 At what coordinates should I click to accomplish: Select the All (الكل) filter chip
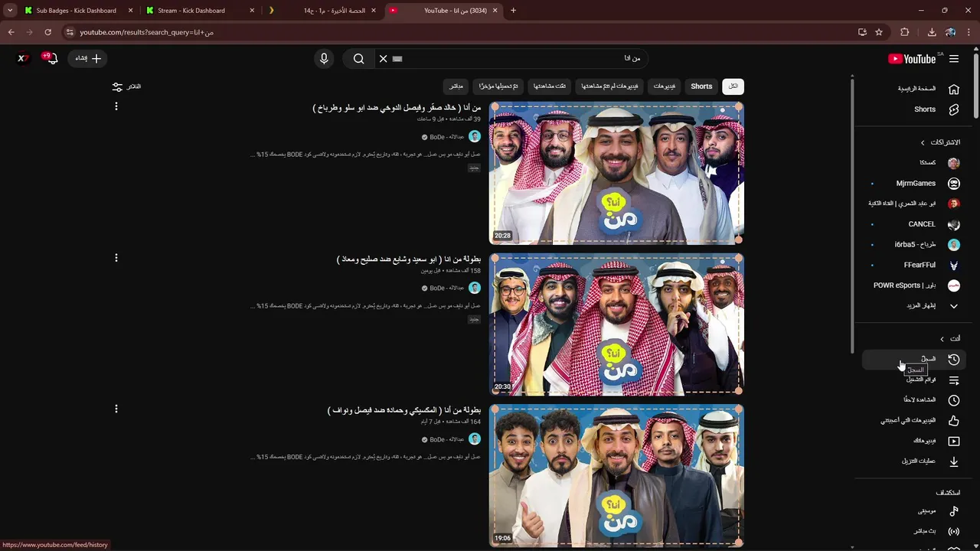(733, 86)
